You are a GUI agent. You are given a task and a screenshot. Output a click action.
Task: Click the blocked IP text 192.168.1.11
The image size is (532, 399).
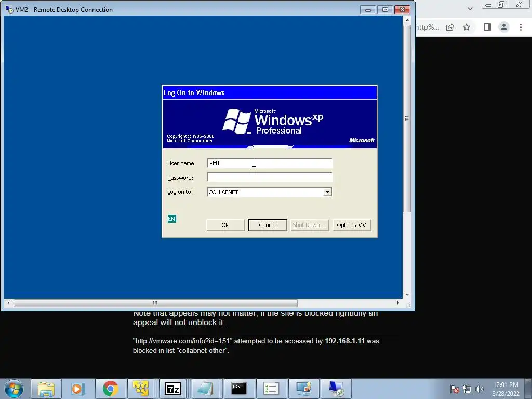click(x=344, y=341)
